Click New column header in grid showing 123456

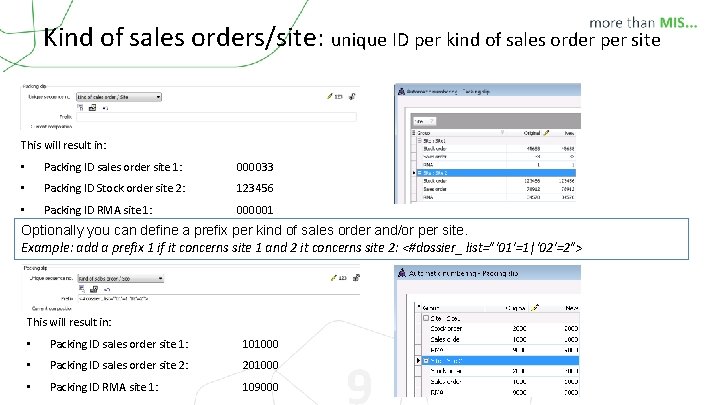569,133
